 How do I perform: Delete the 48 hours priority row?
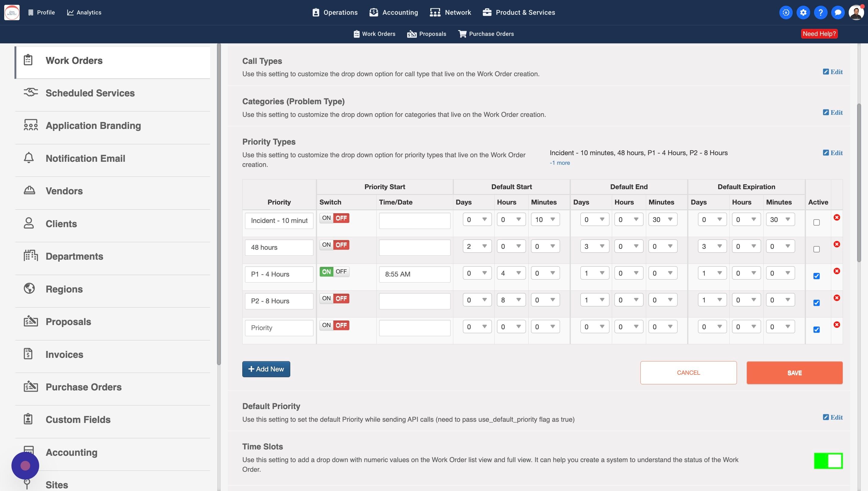[837, 244]
